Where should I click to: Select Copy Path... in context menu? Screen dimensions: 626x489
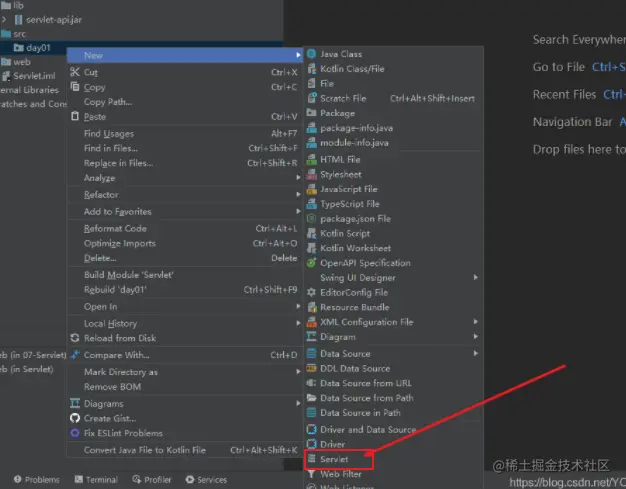(108, 102)
